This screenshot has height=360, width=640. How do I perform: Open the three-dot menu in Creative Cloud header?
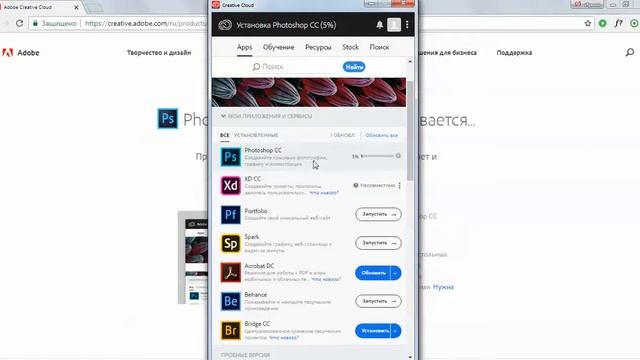click(407, 24)
